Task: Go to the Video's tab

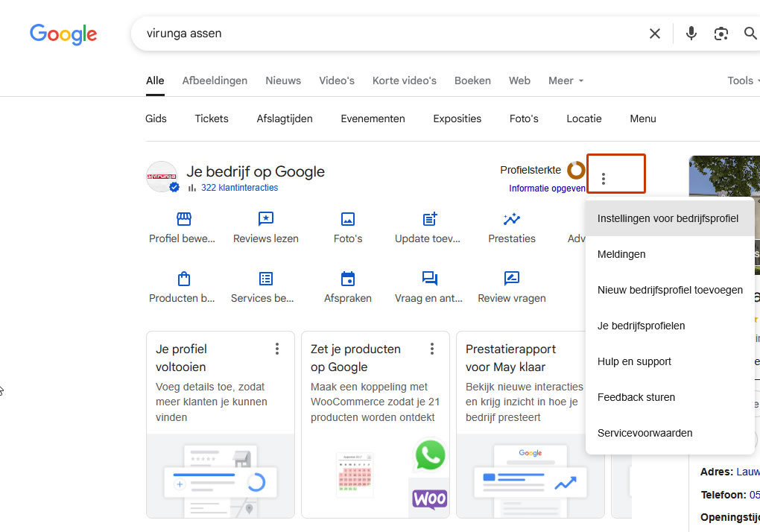Action: coord(336,81)
